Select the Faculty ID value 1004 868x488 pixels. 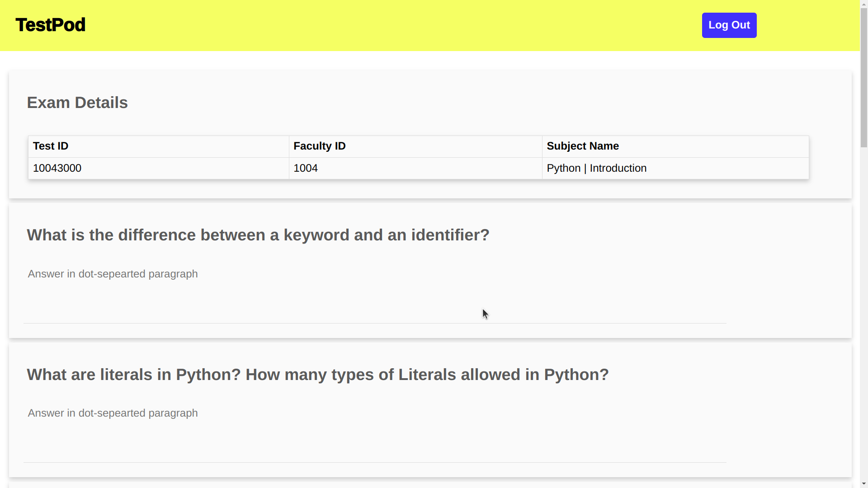(305, 169)
